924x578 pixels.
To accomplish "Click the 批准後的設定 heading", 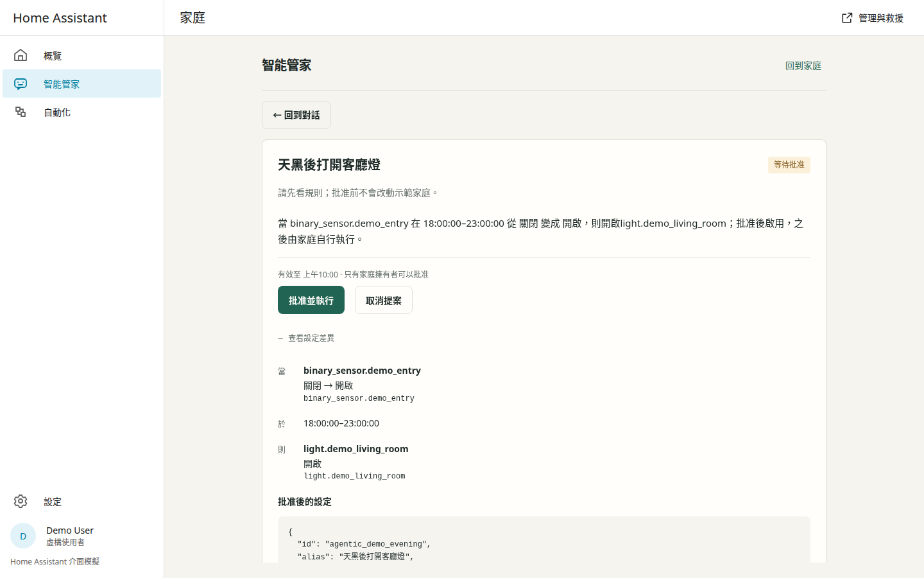I will pyautogui.click(x=305, y=502).
